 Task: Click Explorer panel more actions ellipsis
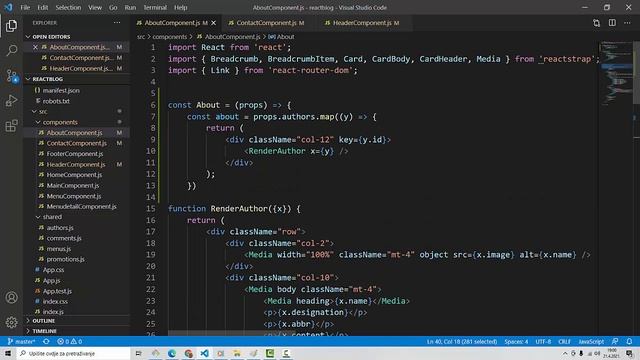[x=117, y=23]
